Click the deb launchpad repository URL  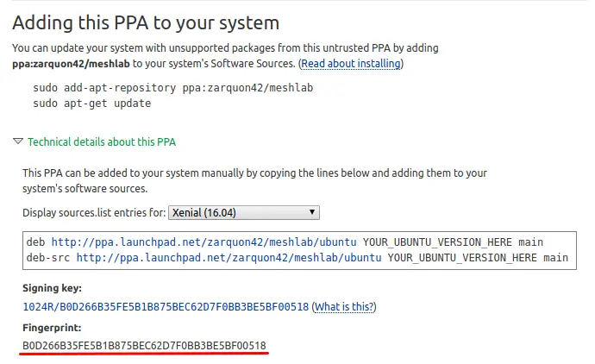pos(204,242)
